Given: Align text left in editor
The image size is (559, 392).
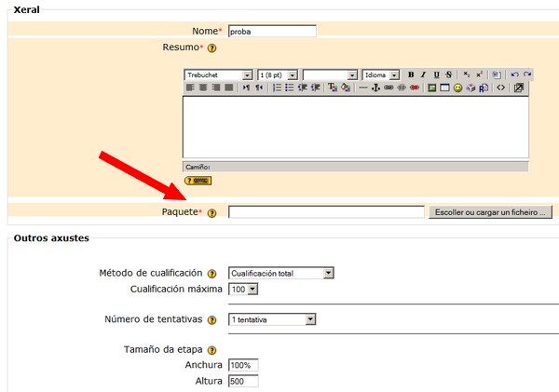Looking at the screenshot, I should tap(190, 88).
